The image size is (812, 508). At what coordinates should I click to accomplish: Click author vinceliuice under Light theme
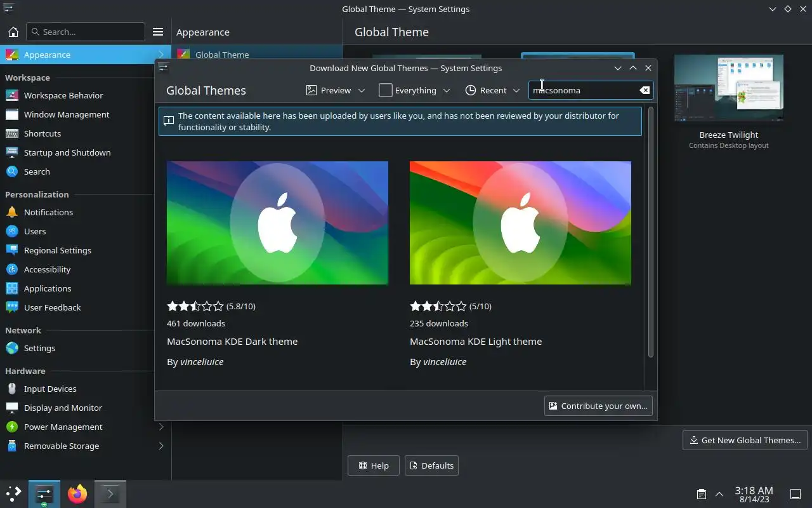(x=445, y=361)
